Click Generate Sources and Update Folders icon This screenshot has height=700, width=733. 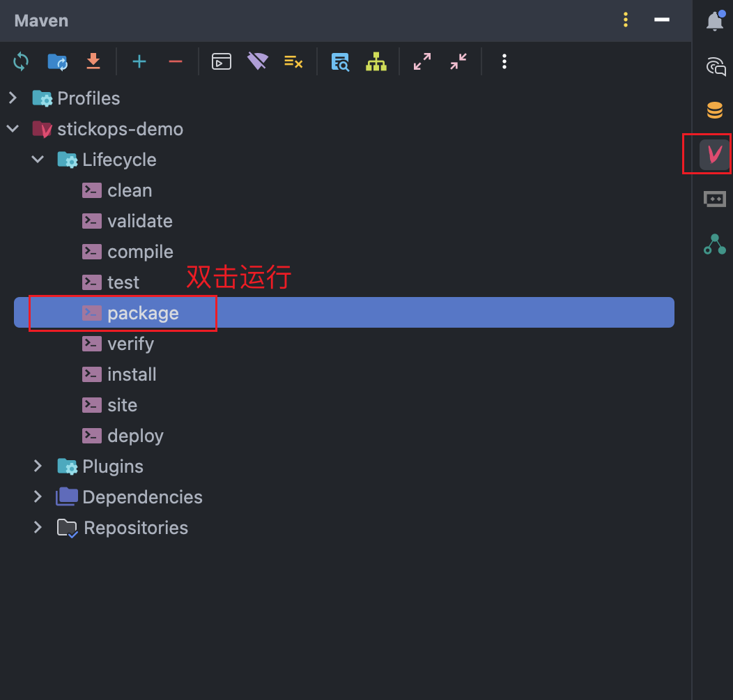pyautogui.click(x=57, y=61)
